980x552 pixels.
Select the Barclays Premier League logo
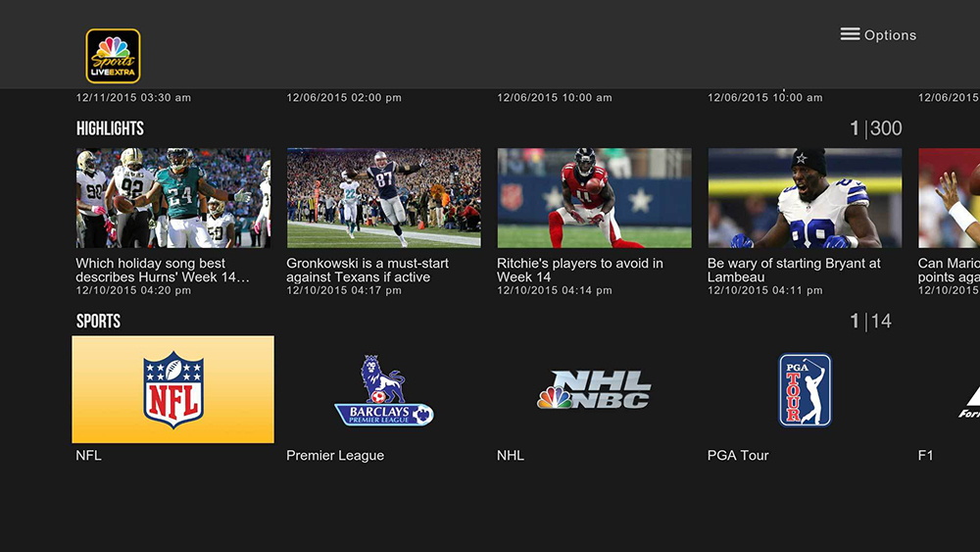384,390
